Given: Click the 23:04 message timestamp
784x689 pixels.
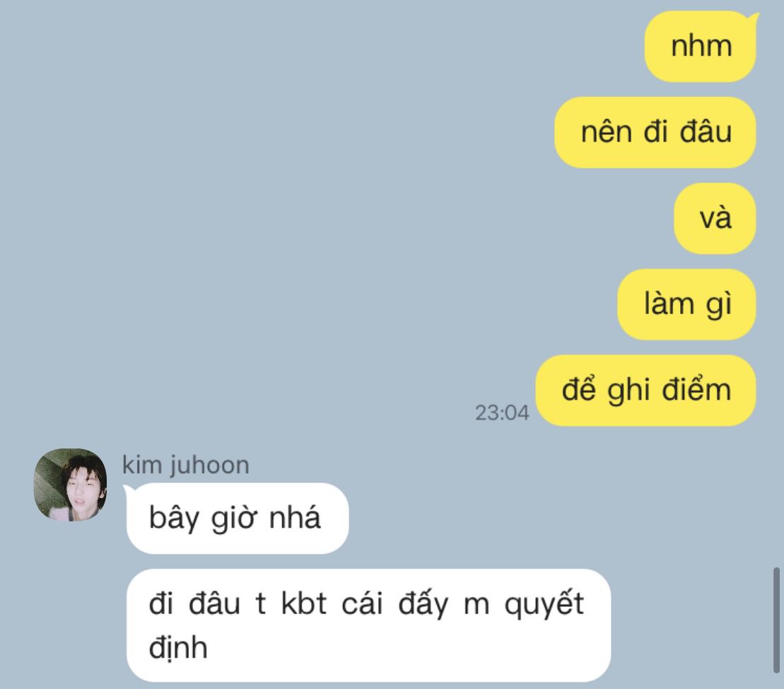Looking at the screenshot, I should coord(501,413).
